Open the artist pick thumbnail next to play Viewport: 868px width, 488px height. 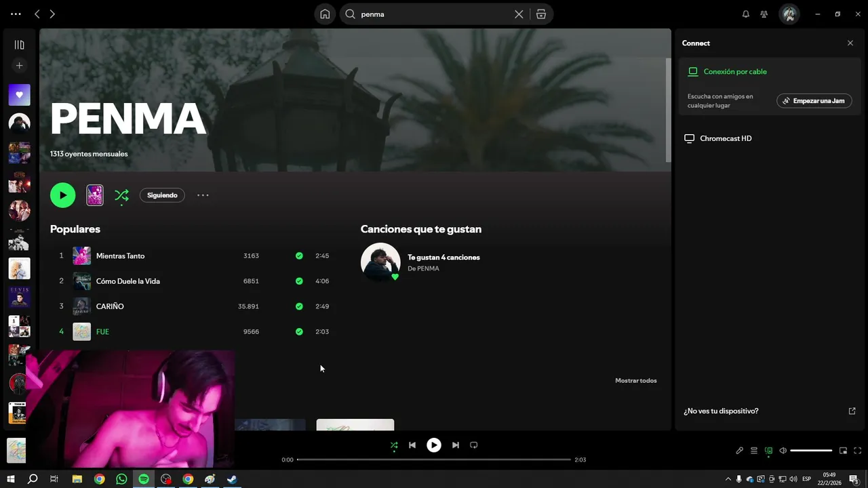pos(95,195)
